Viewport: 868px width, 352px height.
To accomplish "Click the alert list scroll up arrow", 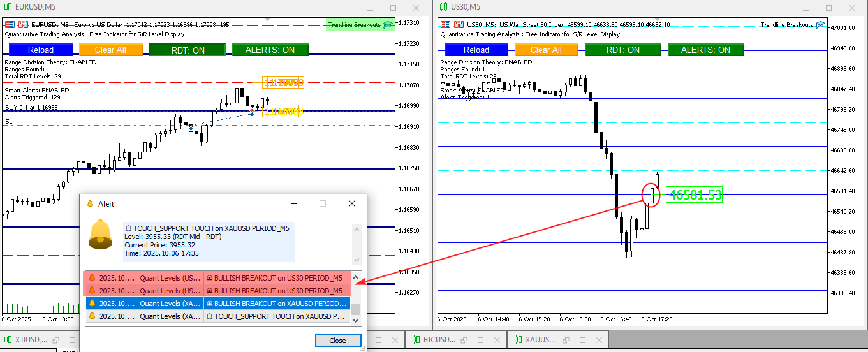I will coord(356,277).
